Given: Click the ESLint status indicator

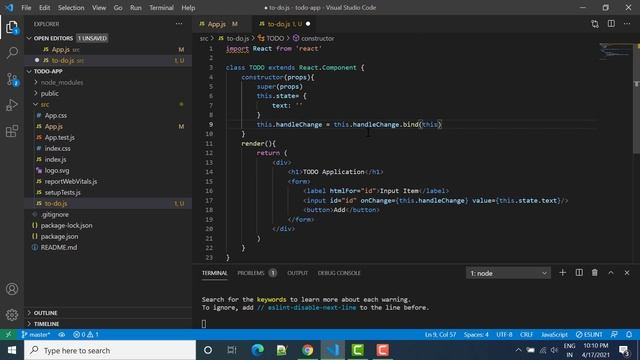Looking at the screenshot, I should point(589,334).
